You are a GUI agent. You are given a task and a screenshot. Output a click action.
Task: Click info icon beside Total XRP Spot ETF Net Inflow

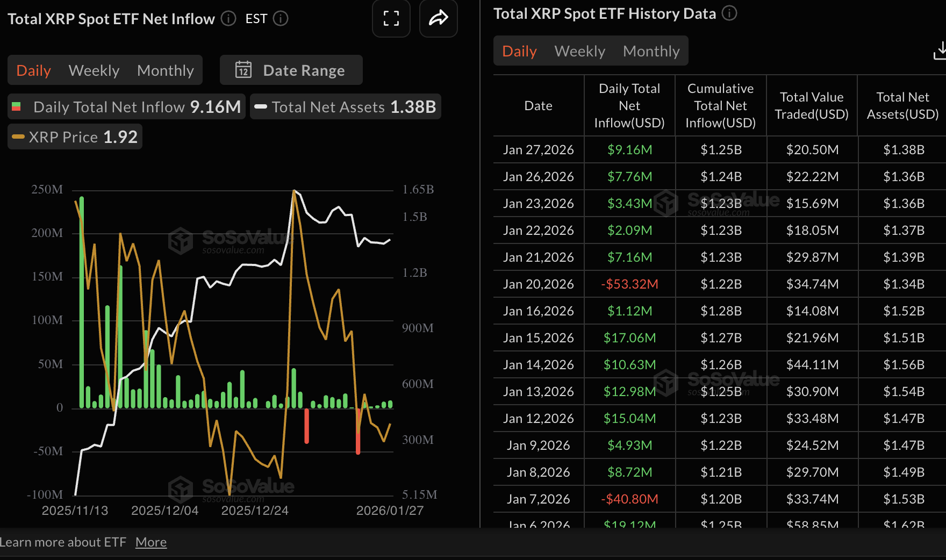[x=228, y=19]
